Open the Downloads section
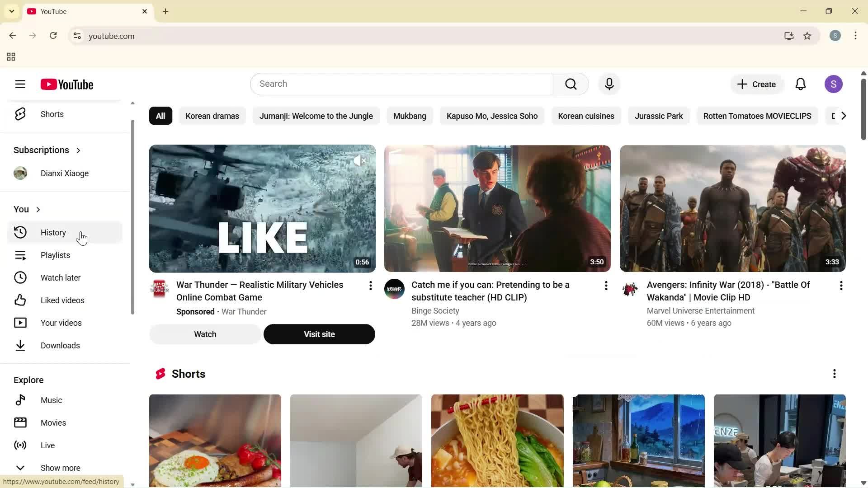This screenshot has height=488, width=868. (59, 345)
